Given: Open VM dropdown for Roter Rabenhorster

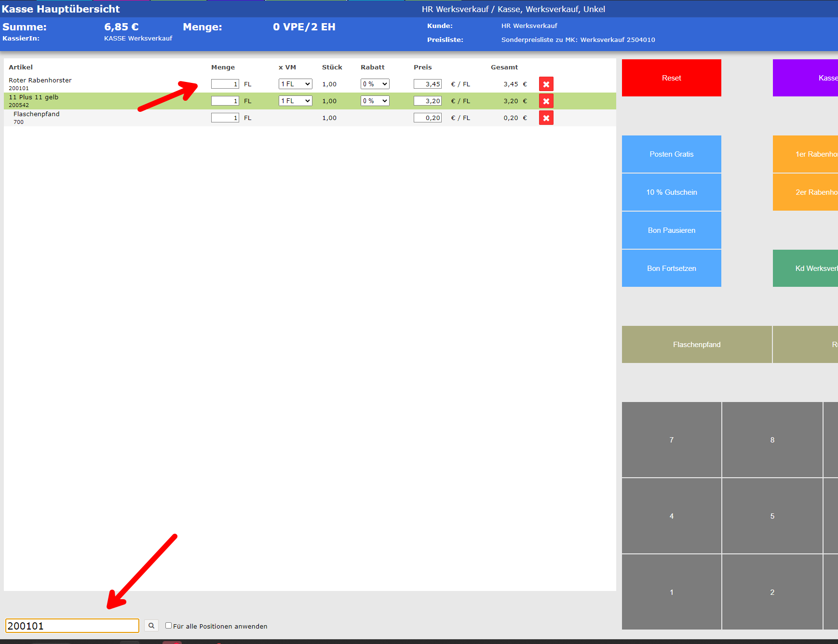Looking at the screenshot, I should point(295,84).
